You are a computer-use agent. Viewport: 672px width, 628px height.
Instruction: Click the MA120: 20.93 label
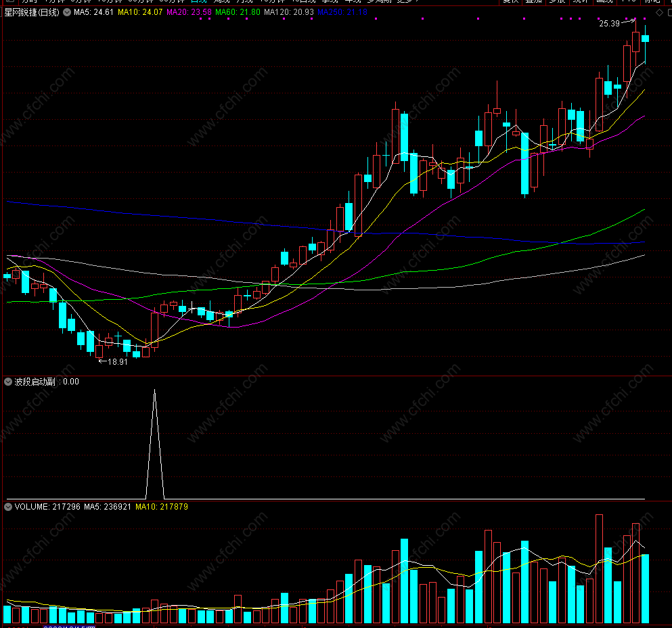point(289,12)
